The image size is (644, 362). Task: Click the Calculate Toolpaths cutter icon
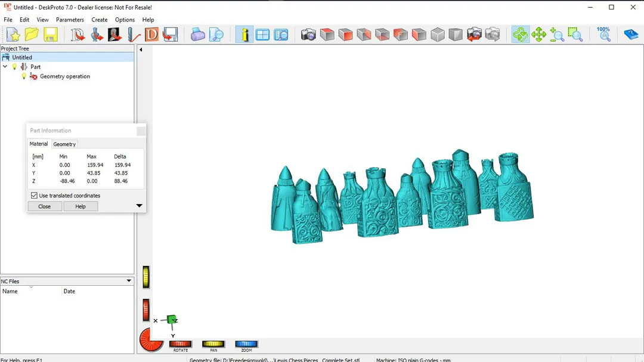pyautogui.click(x=134, y=35)
